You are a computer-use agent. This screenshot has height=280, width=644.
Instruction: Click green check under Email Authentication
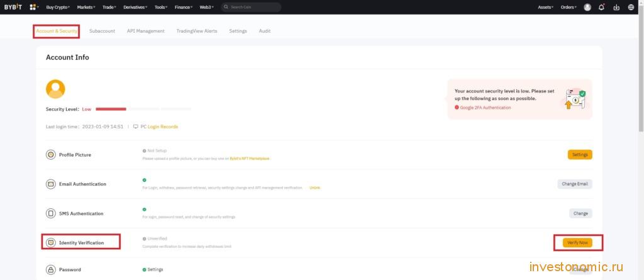[x=144, y=180]
